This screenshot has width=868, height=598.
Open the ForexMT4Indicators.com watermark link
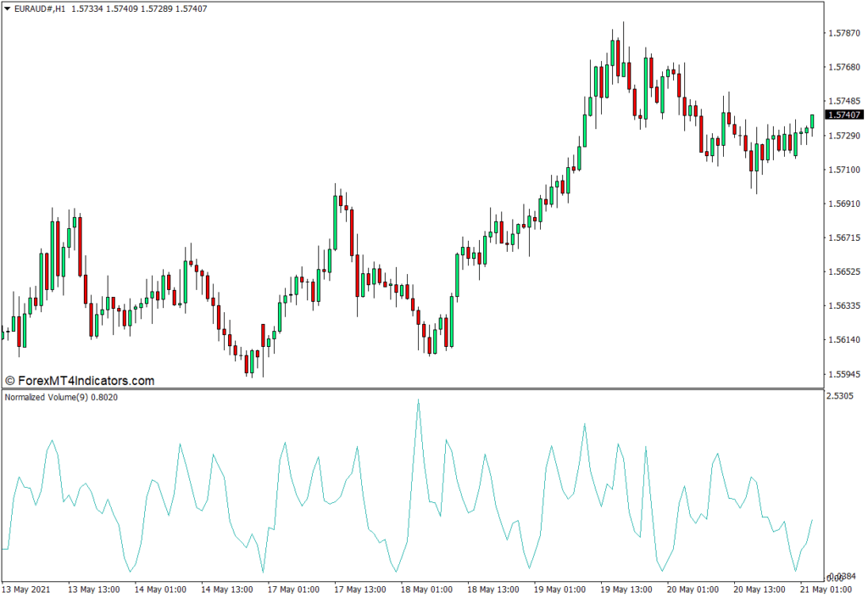tap(80, 382)
